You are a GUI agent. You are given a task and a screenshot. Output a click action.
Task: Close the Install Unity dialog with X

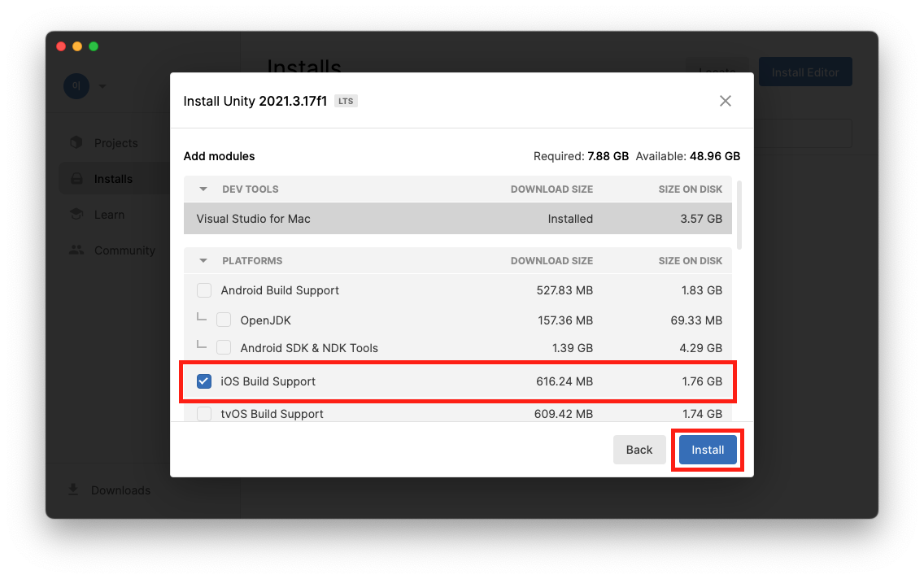pos(725,101)
